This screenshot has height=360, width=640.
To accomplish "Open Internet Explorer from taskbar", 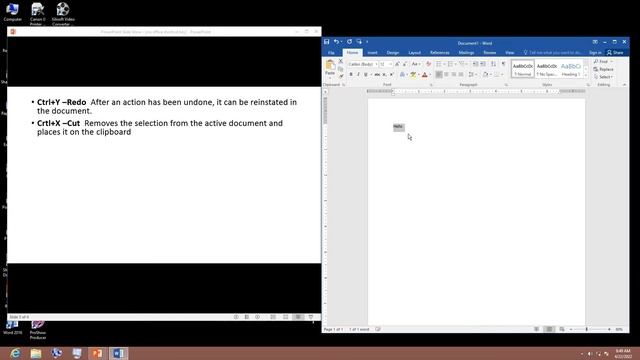I will pyautogui.click(x=16, y=353).
